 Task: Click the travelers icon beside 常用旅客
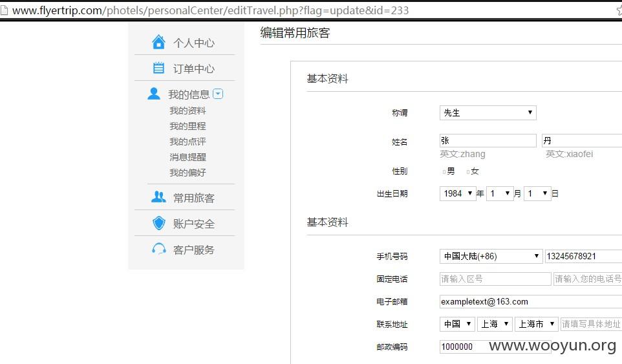click(x=158, y=197)
